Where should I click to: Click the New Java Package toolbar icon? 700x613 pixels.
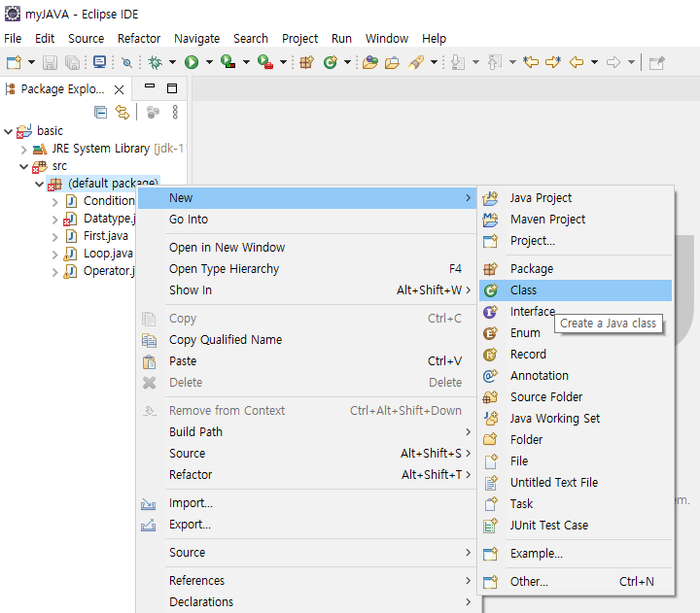click(306, 62)
